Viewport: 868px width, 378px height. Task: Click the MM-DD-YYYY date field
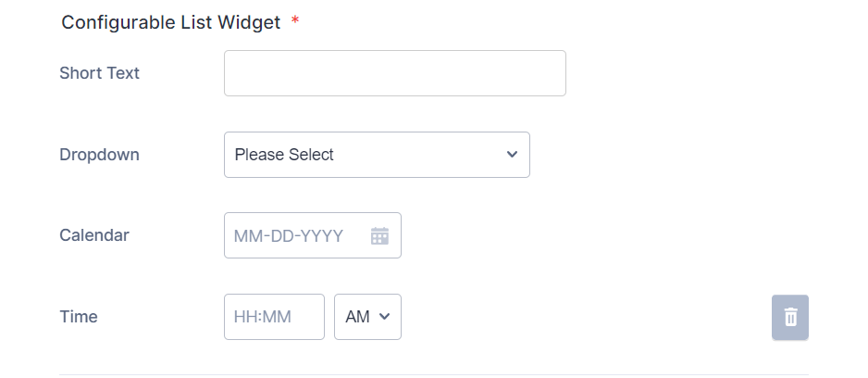[296, 236]
